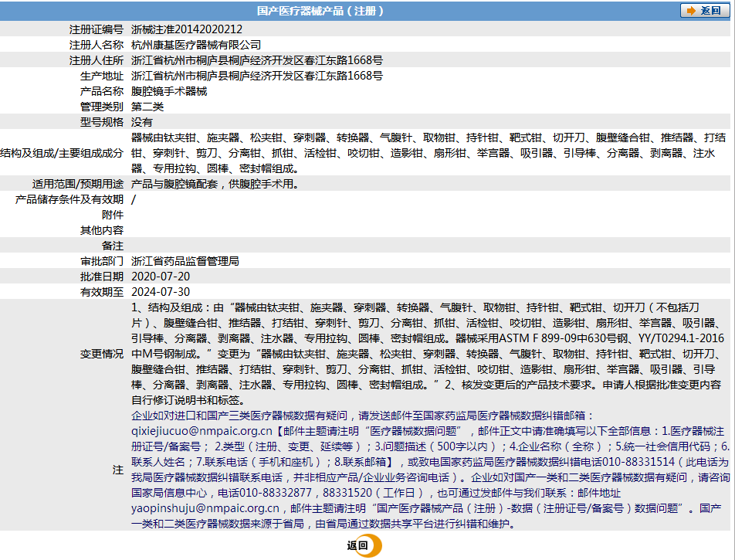The width and height of the screenshot is (735, 560).
Task: Click the 产品储存条件及有效期 row label
Action: coord(70,199)
